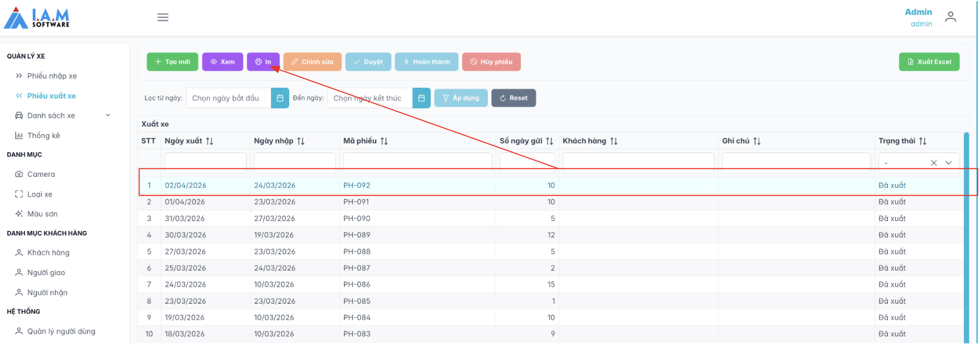Click the end date calendar icon
980x348 pixels.
pyautogui.click(x=421, y=98)
